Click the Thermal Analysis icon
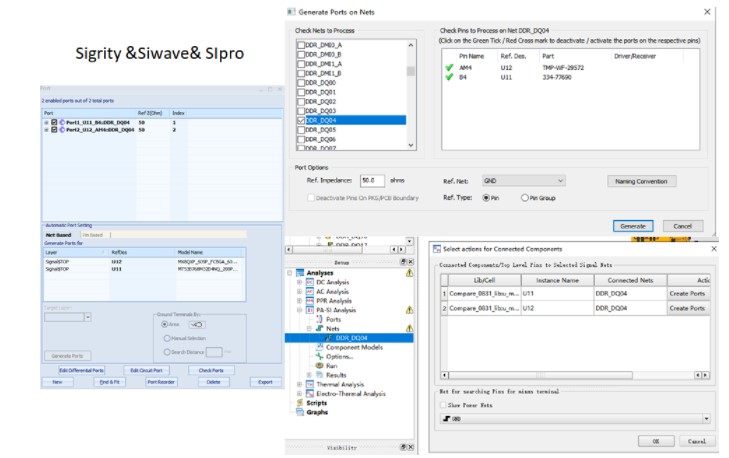Screen dimensions: 729x458 coord(310,385)
